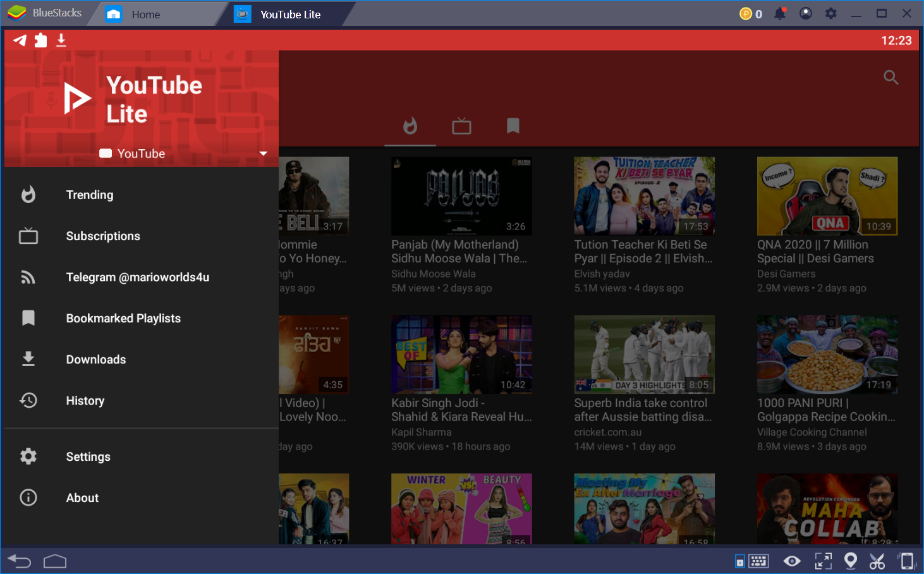Open Superb India cricket highlights thumbnail
The width and height of the screenshot is (924, 574).
[645, 354]
